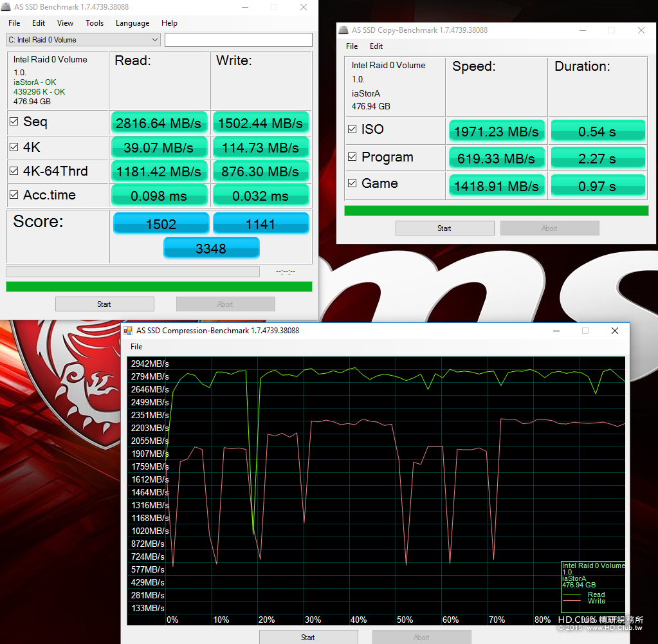Viewport: 658px width, 644px height.
Task: Uncheck the 4K-64Thrd test checkbox
Action: (14, 171)
